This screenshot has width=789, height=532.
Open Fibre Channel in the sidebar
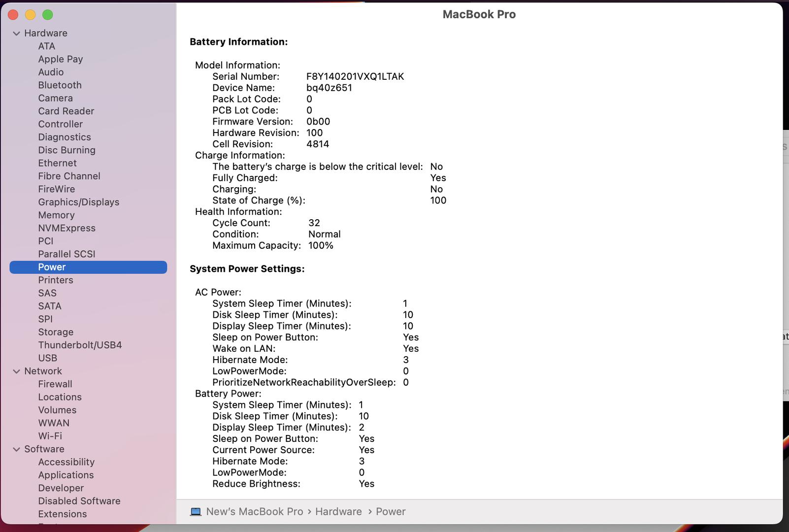pyautogui.click(x=69, y=176)
